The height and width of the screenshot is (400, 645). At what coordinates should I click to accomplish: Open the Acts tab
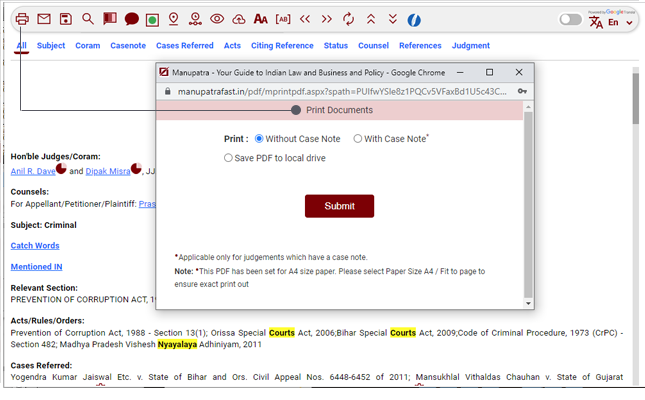coord(232,46)
